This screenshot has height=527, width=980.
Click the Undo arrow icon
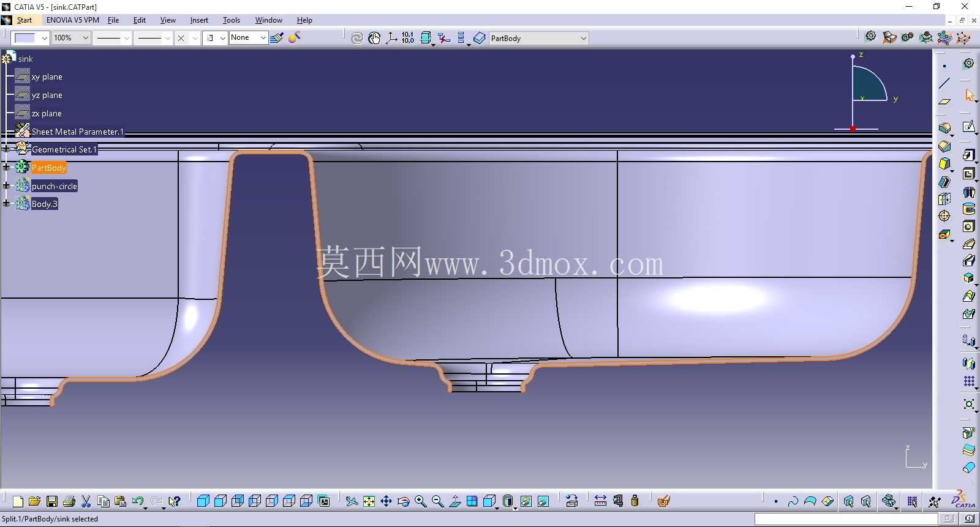(138, 501)
